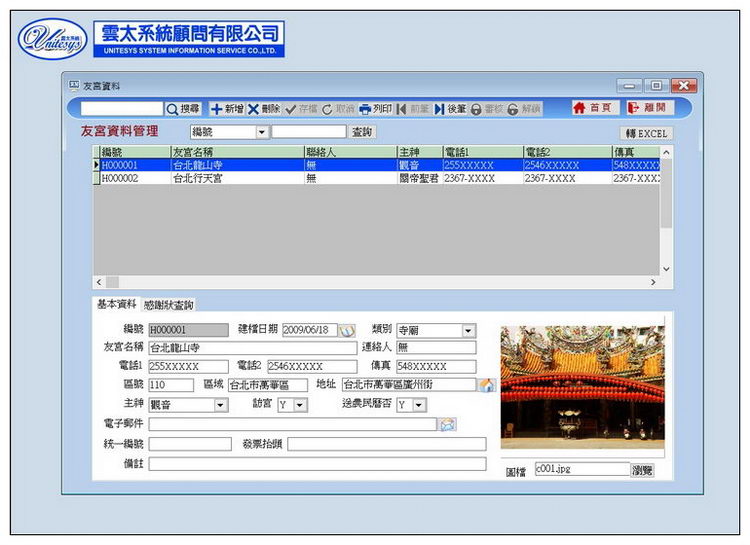Viewport: 750px width, 545px height.
Task: Click the 搜尋 magnifier search button
Action: (x=184, y=108)
